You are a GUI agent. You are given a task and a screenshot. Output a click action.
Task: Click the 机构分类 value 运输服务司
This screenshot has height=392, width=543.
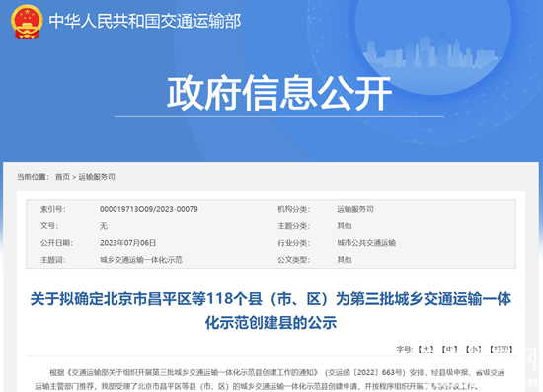[355, 209]
